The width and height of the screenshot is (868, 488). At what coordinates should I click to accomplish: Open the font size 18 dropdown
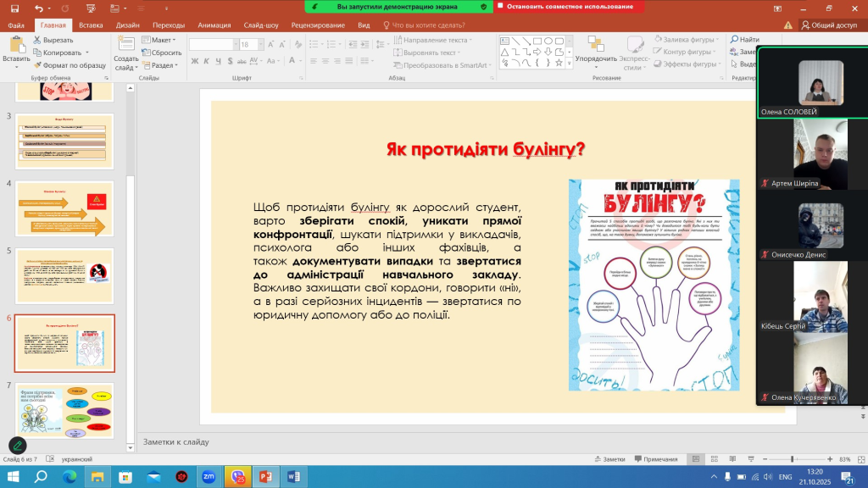[x=261, y=44]
